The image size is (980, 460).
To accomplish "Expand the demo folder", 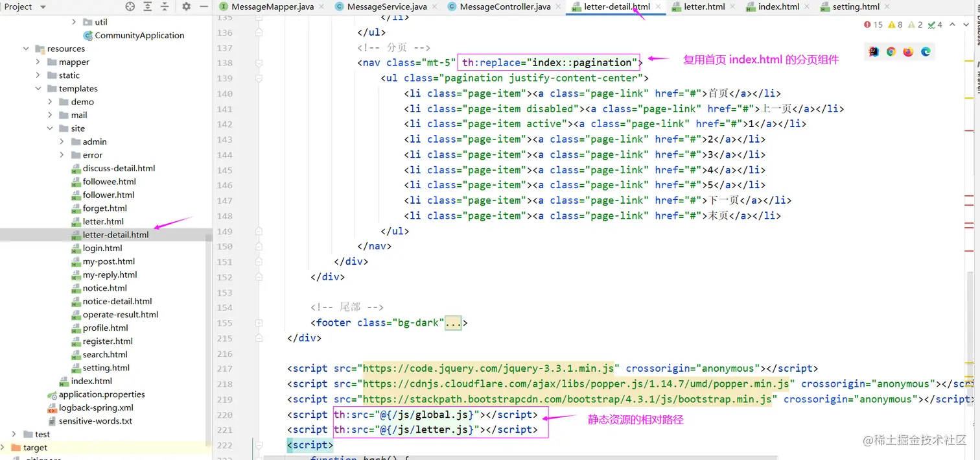I will tap(50, 102).
